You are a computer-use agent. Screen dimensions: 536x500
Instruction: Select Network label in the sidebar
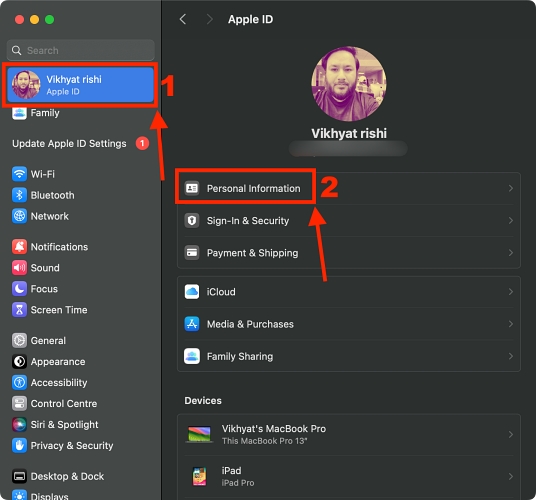(50, 216)
